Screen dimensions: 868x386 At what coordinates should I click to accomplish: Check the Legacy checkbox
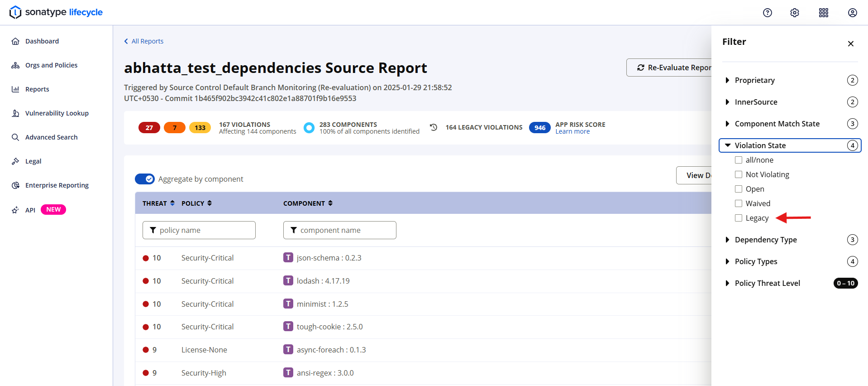[x=739, y=218]
